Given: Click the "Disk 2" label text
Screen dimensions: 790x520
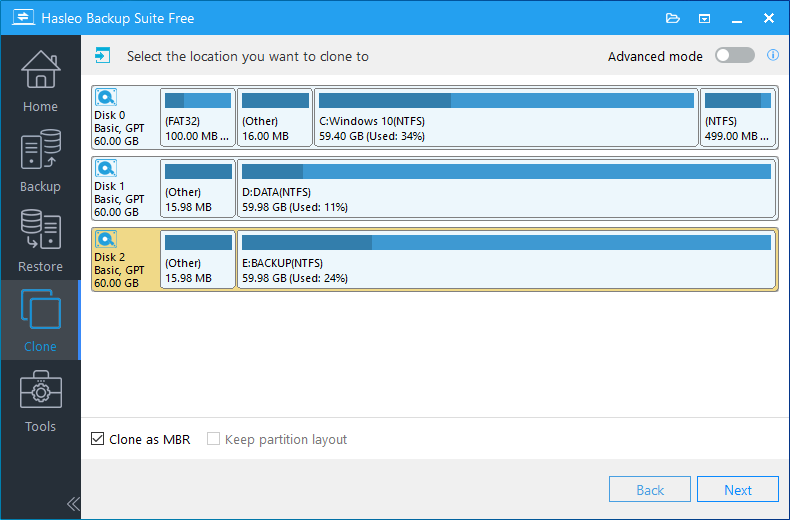Looking at the screenshot, I should (109, 257).
